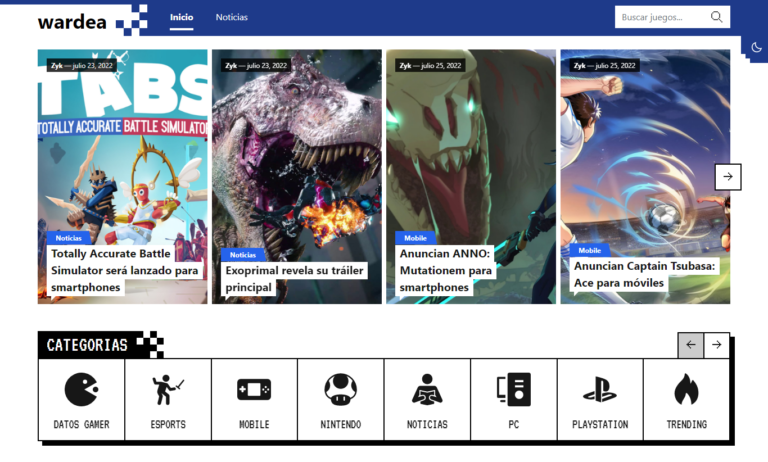Open the Mobile handheld console icon
The height and width of the screenshot is (462, 768).
click(x=254, y=389)
